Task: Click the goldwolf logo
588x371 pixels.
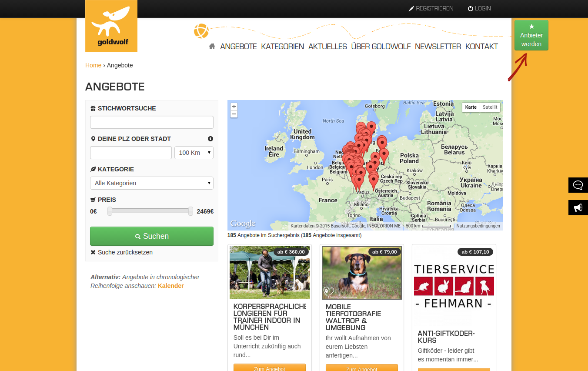Action: [111, 26]
